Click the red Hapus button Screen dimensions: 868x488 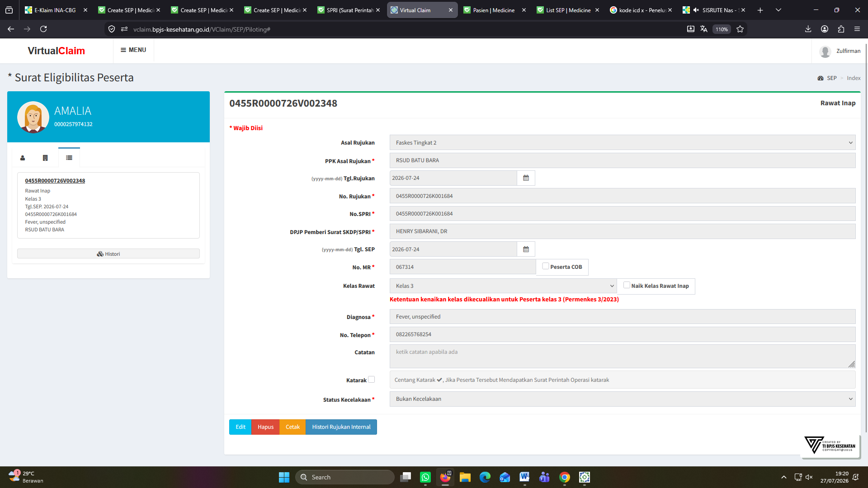[x=265, y=427]
